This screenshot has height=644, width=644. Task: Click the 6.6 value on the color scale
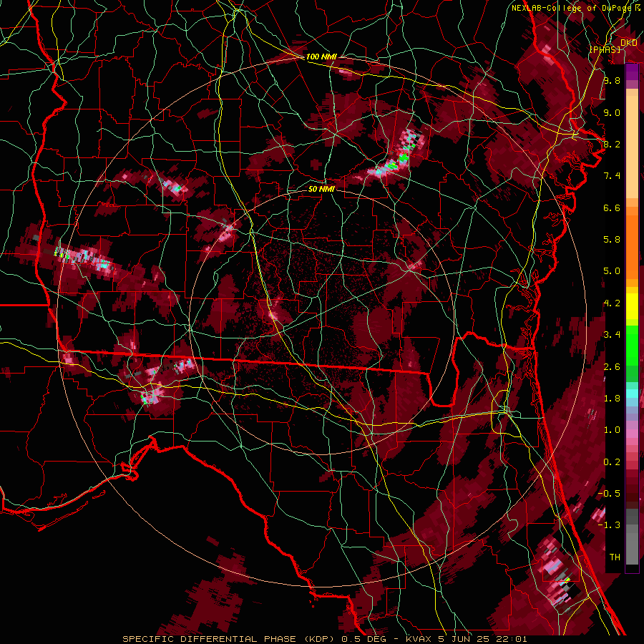612,208
